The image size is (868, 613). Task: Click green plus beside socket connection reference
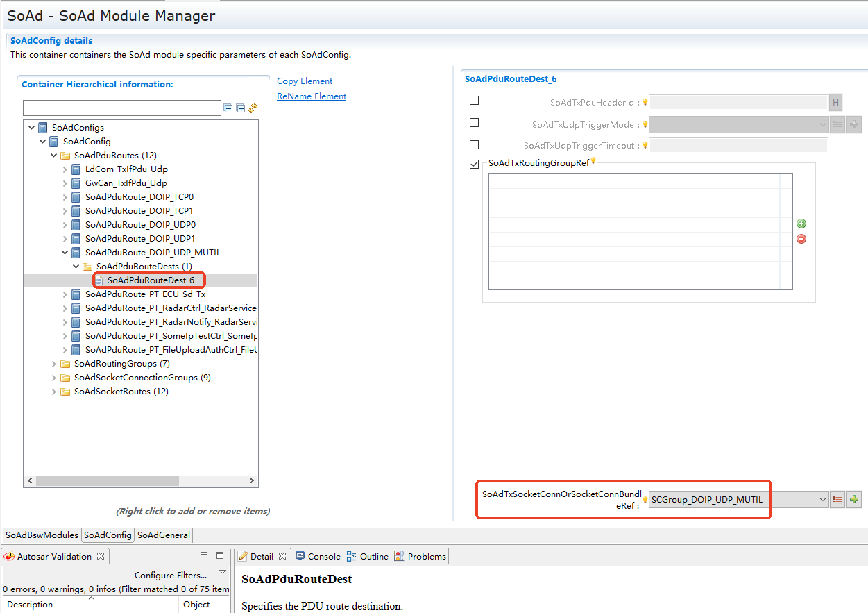[854, 499]
